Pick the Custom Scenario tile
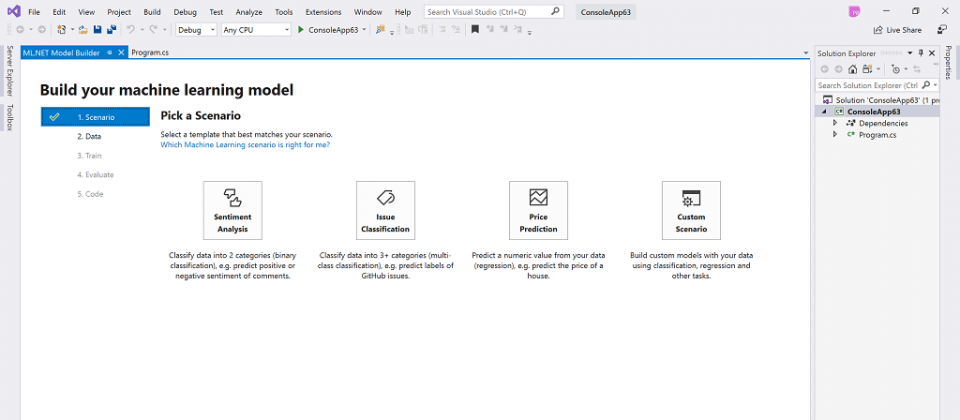The image size is (960, 420). [691, 210]
